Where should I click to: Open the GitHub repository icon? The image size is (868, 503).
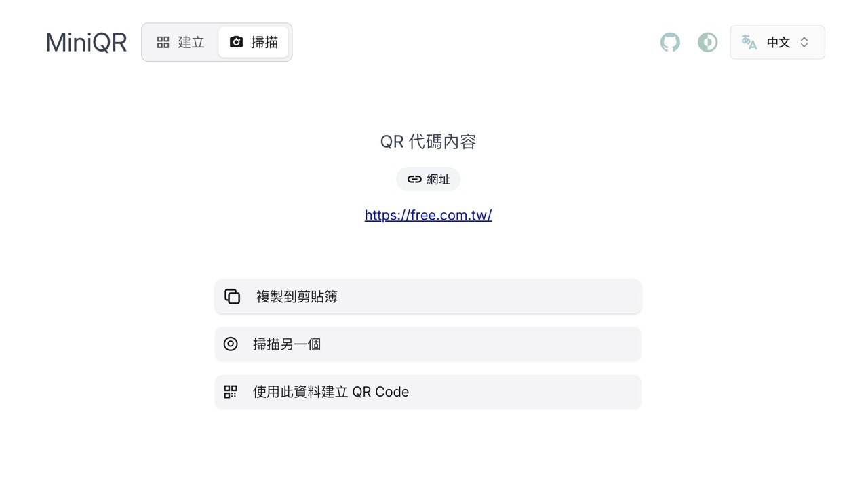[x=670, y=42]
